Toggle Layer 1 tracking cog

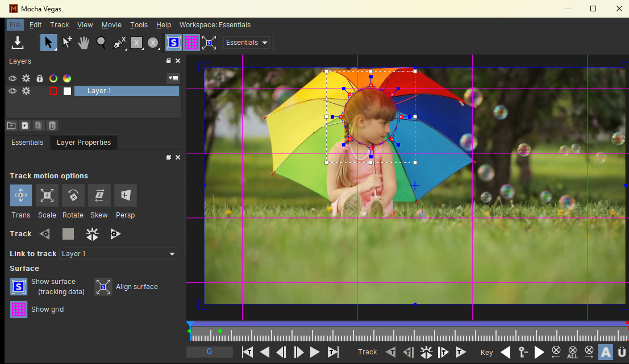click(x=26, y=91)
